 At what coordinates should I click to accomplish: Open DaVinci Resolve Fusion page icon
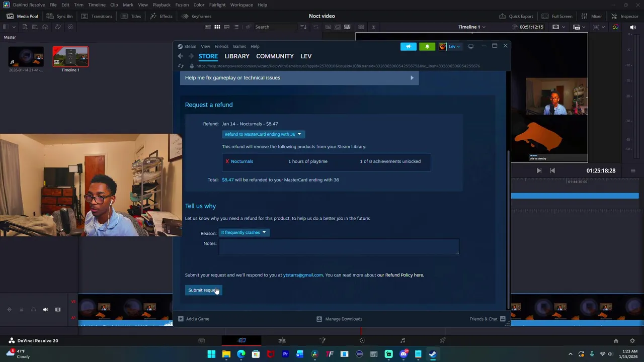pos(322,340)
